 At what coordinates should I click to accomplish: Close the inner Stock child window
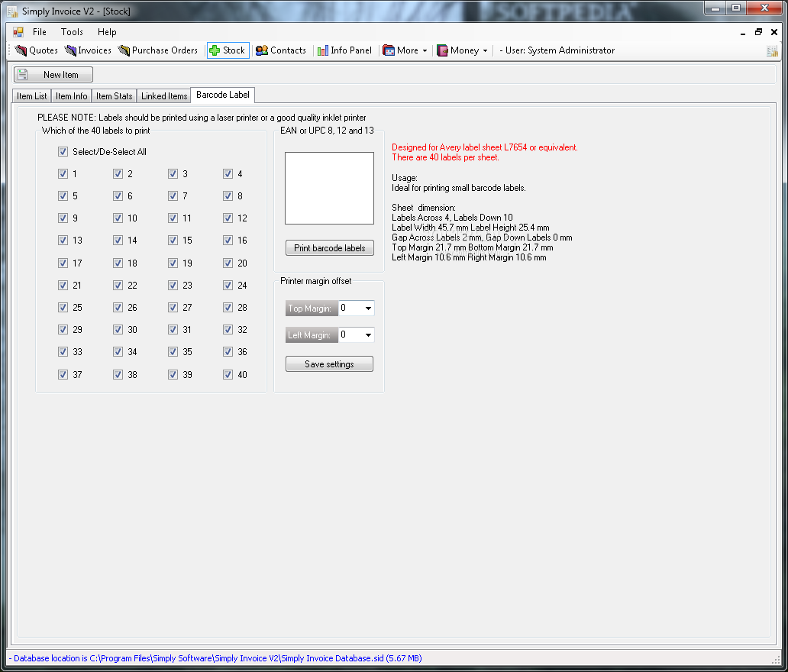click(774, 31)
